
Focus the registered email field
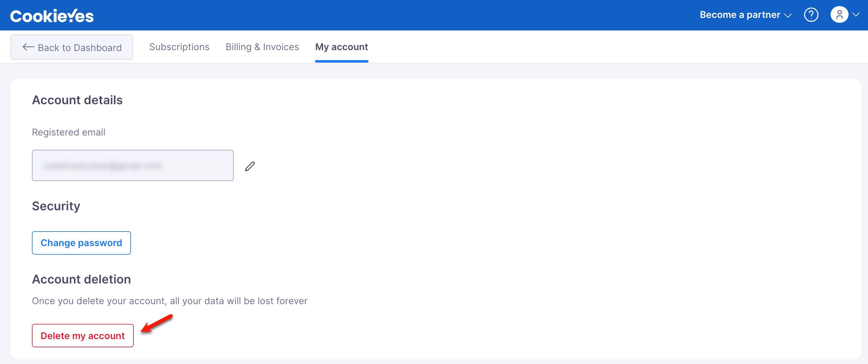133,165
